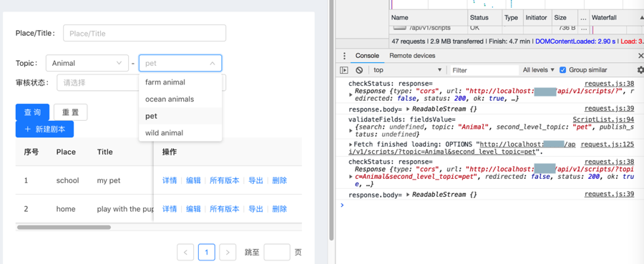This screenshot has height=264, width=644.
Task: Collapse the pet second-level topic dropdown
Action: click(x=180, y=63)
